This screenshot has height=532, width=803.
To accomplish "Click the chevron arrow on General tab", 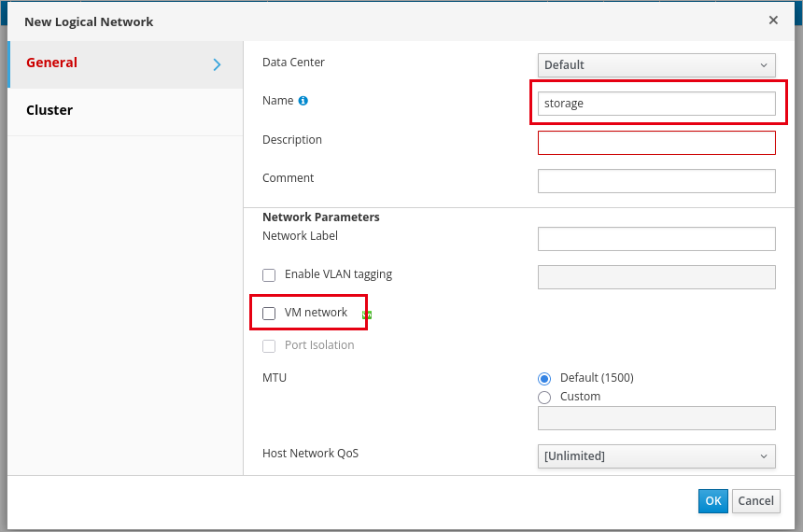I will (218, 64).
